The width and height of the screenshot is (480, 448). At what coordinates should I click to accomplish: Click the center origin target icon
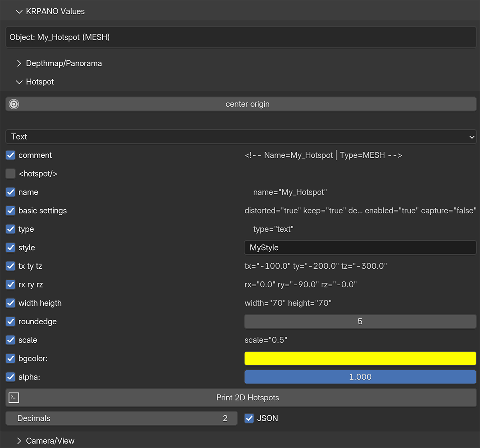tap(14, 104)
